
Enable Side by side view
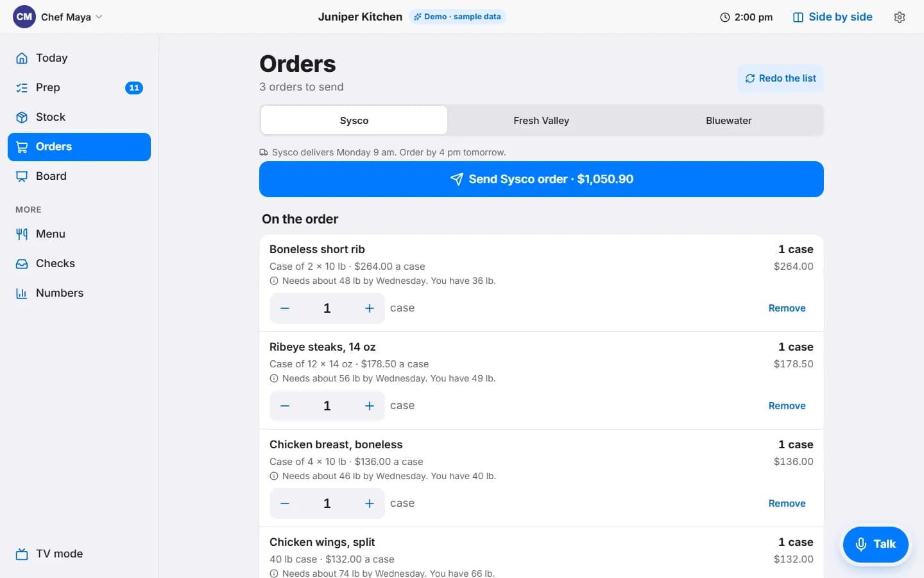click(833, 17)
